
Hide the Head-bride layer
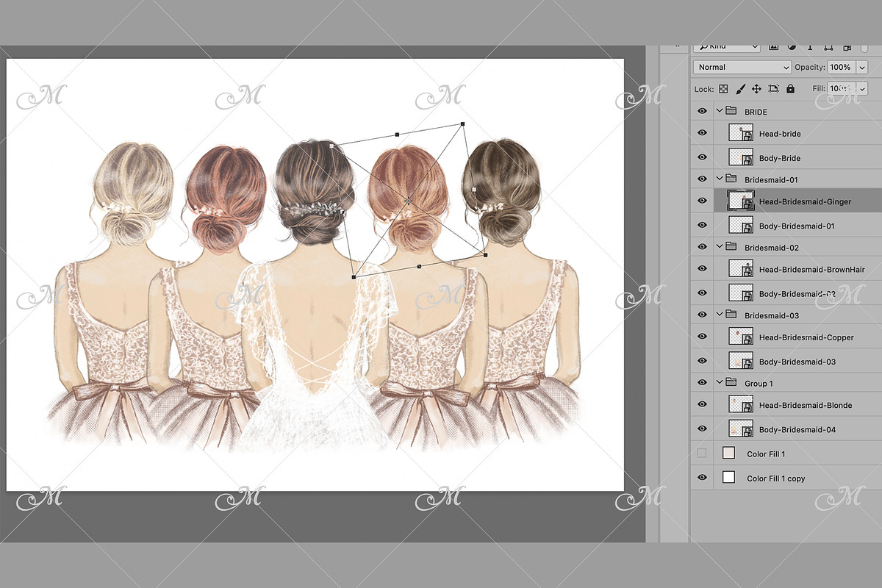coord(702,133)
